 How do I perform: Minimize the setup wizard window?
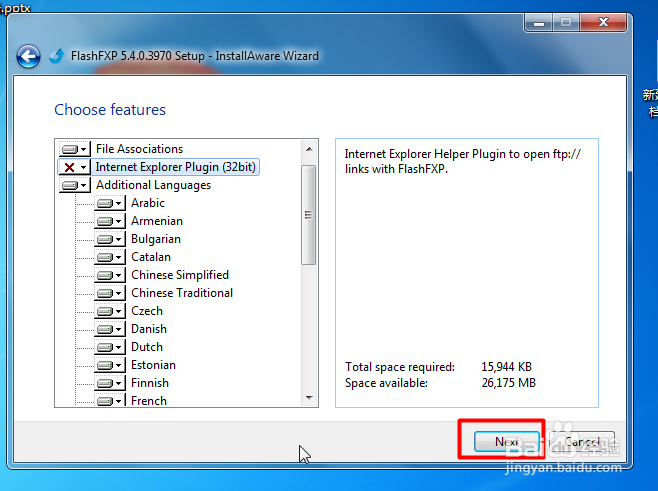[x=539, y=23]
